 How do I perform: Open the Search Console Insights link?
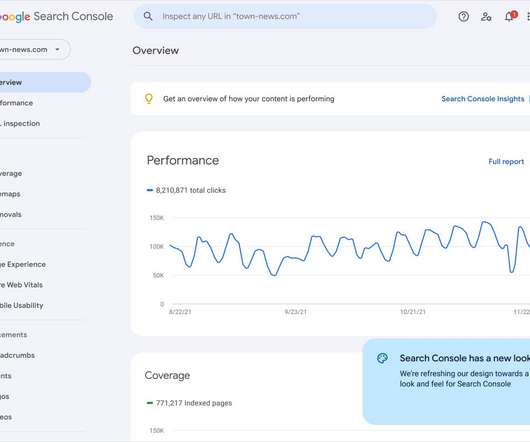[x=483, y=99]
